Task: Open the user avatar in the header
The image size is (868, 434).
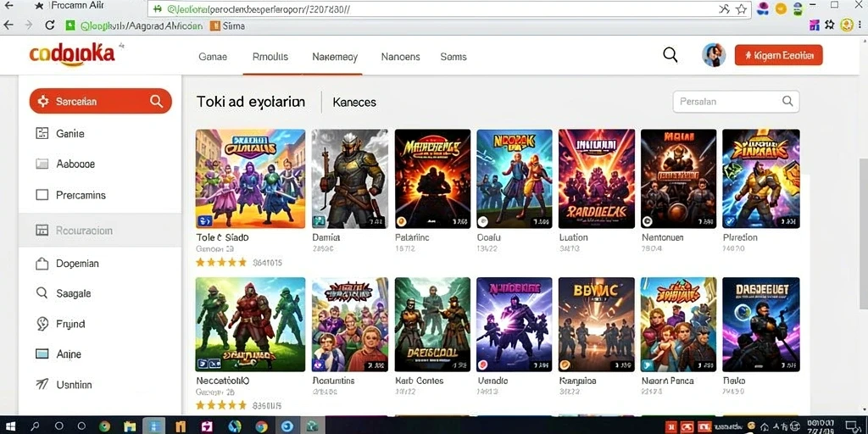Action: point(714,55)
